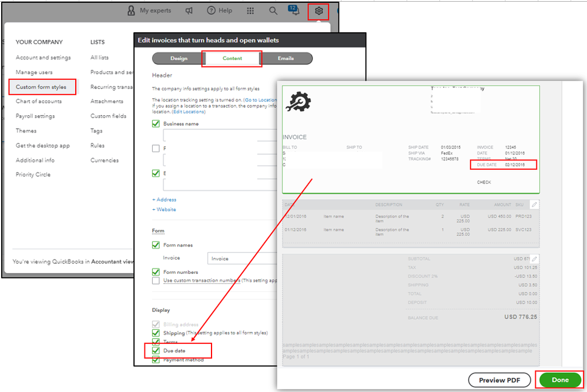587x392 pixels.
Task: Click BALANCE DUE USD 776.25 amount
Action: (521, 317)
